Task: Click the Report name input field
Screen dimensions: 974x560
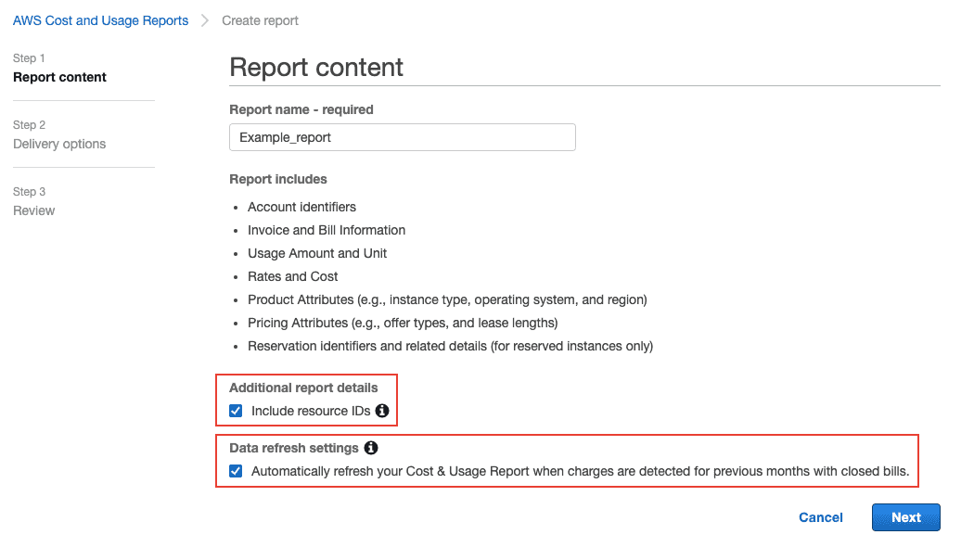Action: [402, 137]
